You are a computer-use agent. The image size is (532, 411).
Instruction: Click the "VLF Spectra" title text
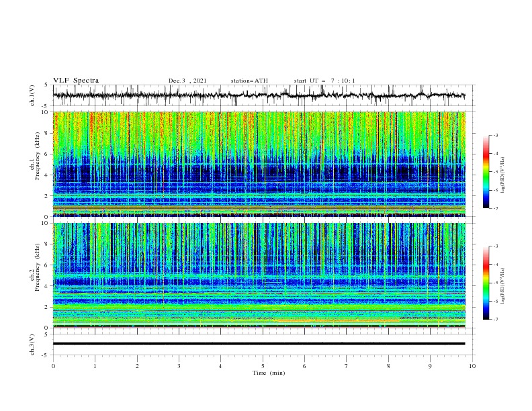pos(76,81)
